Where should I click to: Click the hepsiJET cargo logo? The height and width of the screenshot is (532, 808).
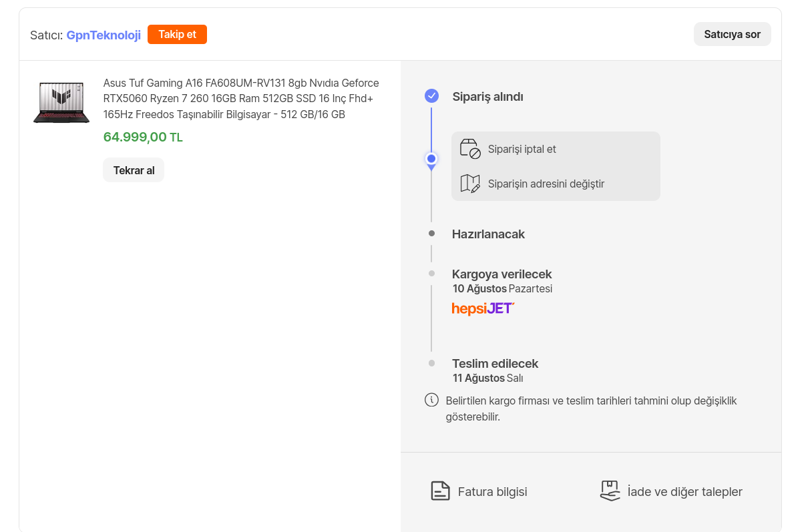click(483, 308)
